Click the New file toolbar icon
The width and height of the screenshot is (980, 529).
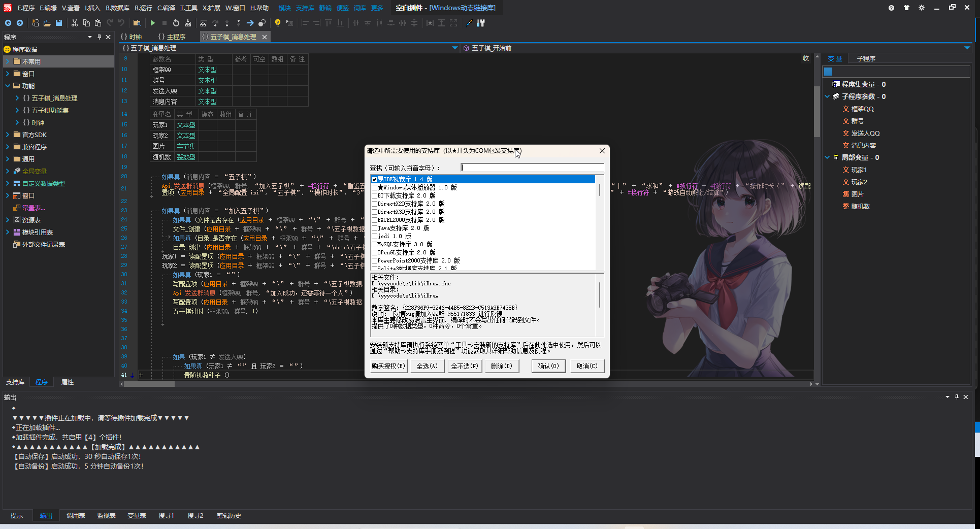click(x=36, y=23)
